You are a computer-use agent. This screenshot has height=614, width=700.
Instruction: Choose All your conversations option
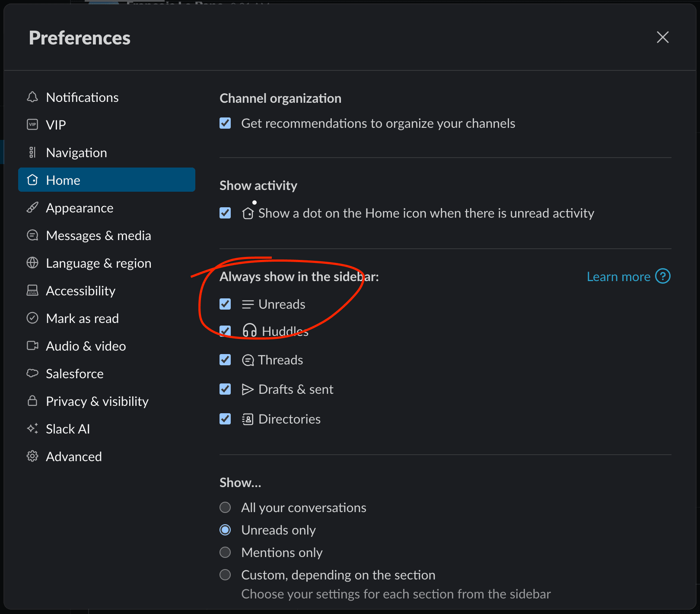[x=225, y=507]
